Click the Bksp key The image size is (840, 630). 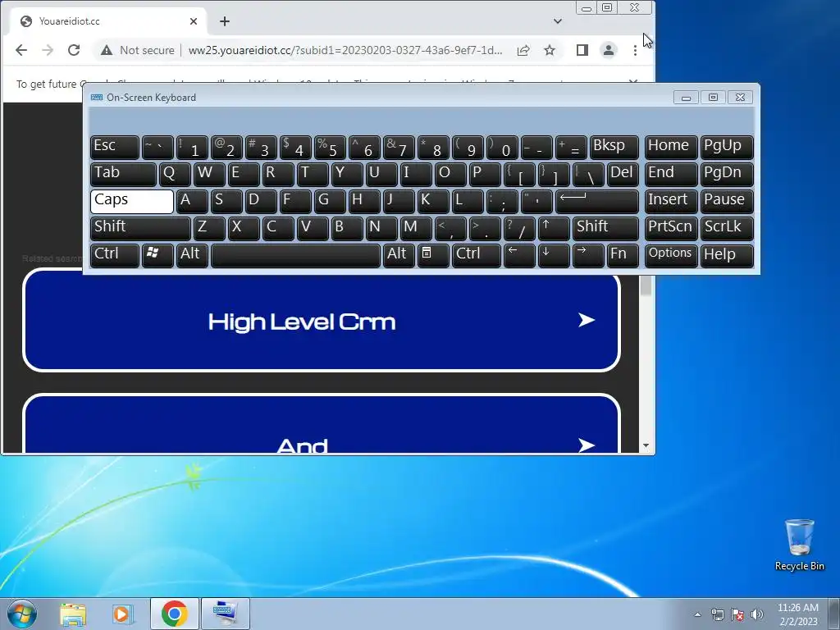click(614, 148)
